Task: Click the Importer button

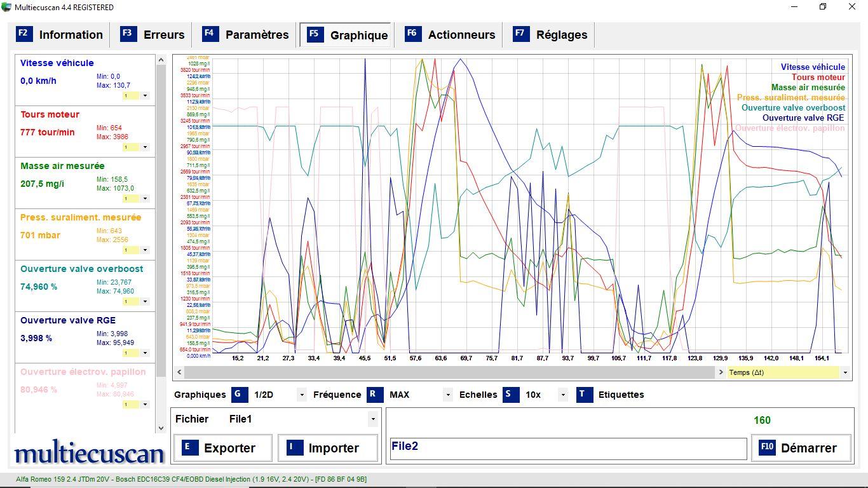Action: (x=328, y=448)
